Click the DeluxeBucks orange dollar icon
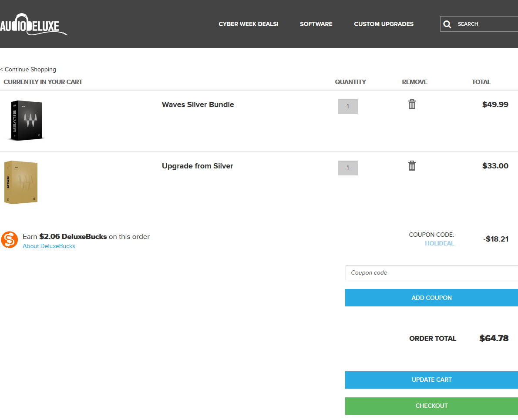The image size is (518, 420). (x=9, y=240)
